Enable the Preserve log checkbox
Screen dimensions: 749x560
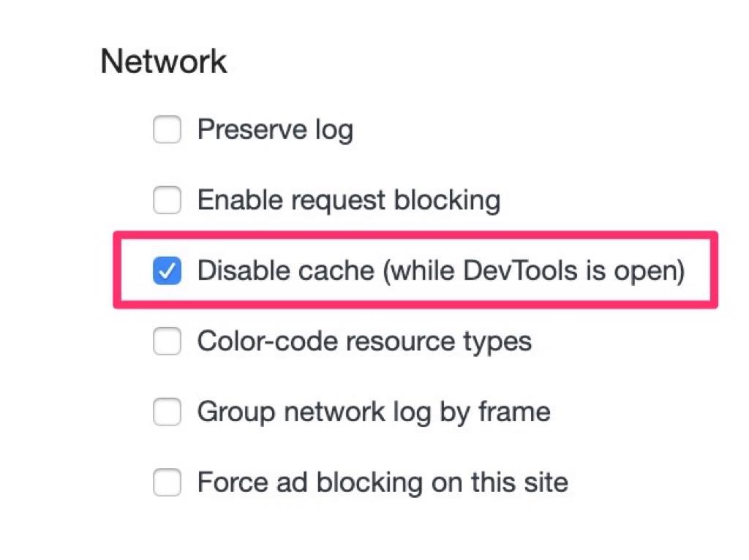167,131
